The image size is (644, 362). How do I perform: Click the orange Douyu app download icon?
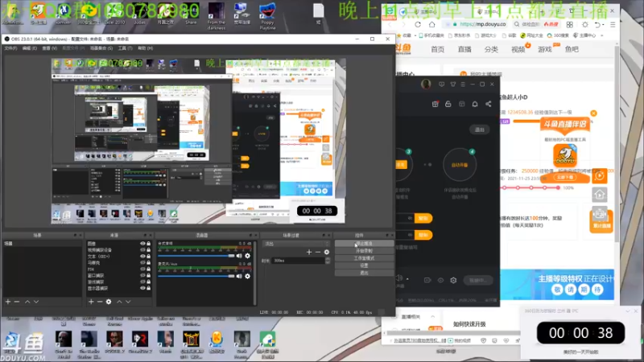point(565,155)
